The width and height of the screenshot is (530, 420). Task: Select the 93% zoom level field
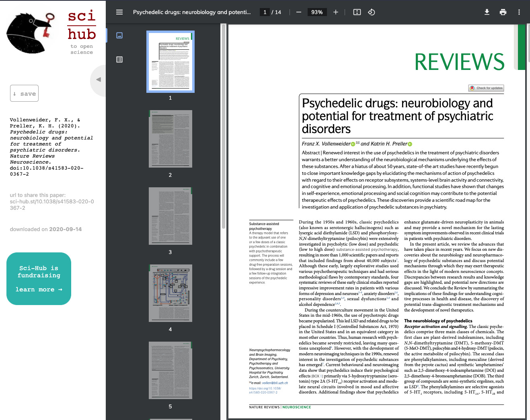pyautogui.click(x=317, y=12)
